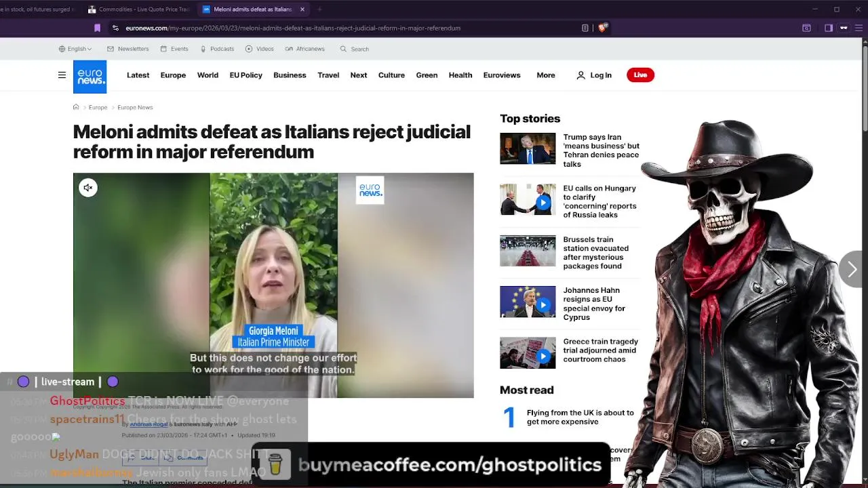Open the Podcasts link
Viewport: 868px width, 488px height.
(217, 49)
